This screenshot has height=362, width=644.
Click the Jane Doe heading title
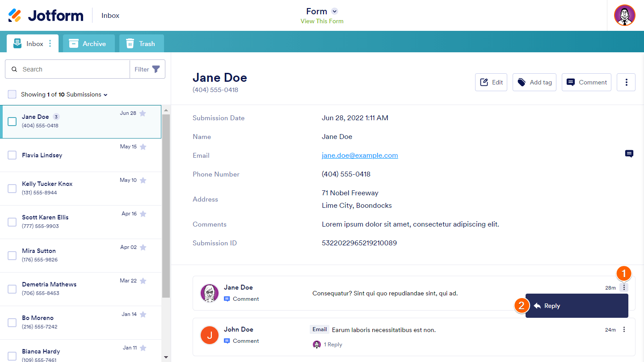[220, 78]
